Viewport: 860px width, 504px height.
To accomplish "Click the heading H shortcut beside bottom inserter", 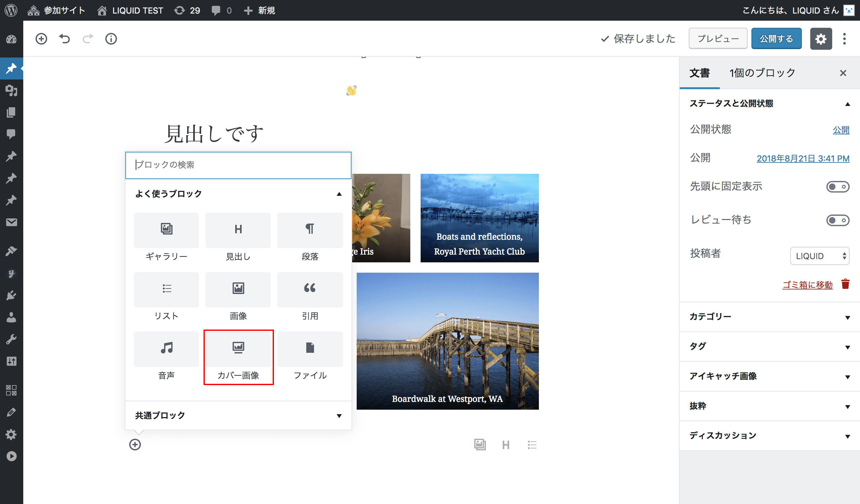I will (x=506, y=445).
